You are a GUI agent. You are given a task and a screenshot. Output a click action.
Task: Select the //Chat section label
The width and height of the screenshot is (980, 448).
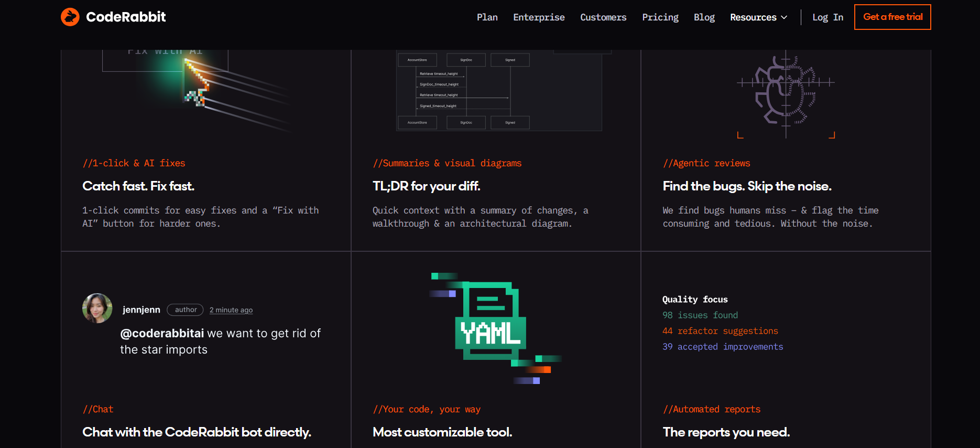[x=98, y=409]
